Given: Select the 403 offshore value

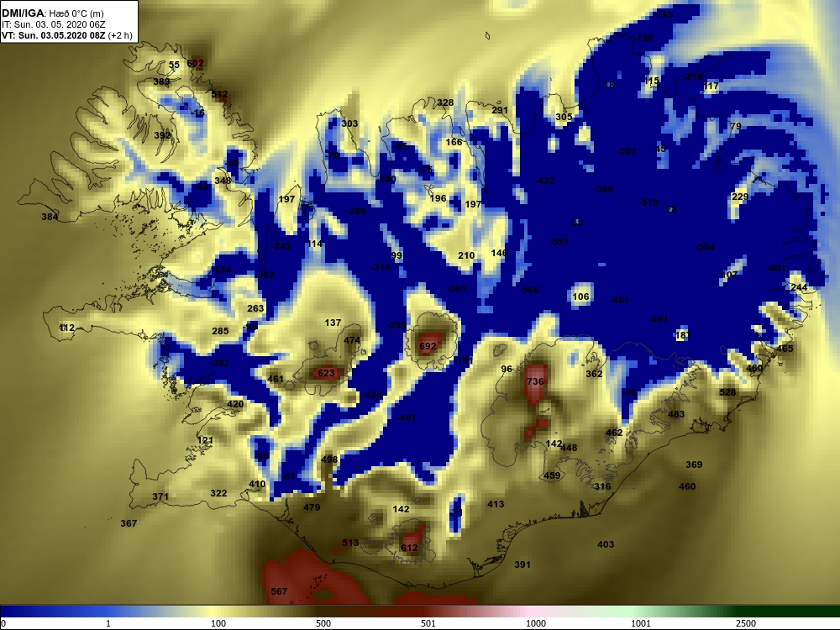Looking at the screenshot, I should pyautogui.click(x=606, y=543).
